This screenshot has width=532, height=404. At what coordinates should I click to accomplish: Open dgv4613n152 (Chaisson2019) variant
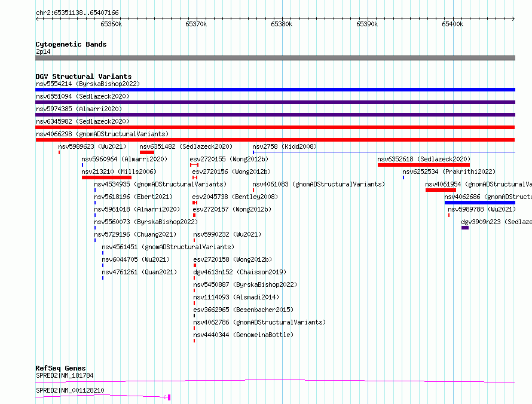point(240,272)
